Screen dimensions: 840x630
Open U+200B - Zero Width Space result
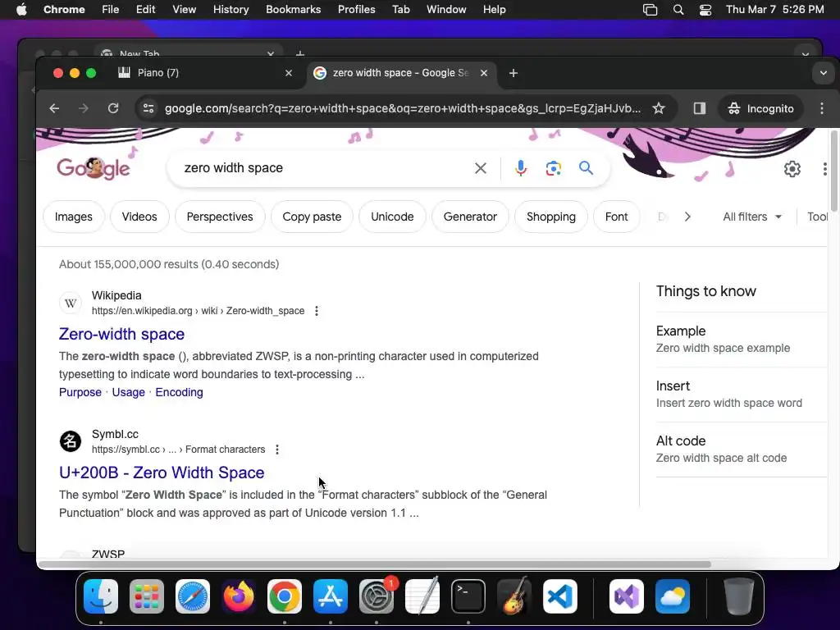pyautogui.click(x=162, y=472)
